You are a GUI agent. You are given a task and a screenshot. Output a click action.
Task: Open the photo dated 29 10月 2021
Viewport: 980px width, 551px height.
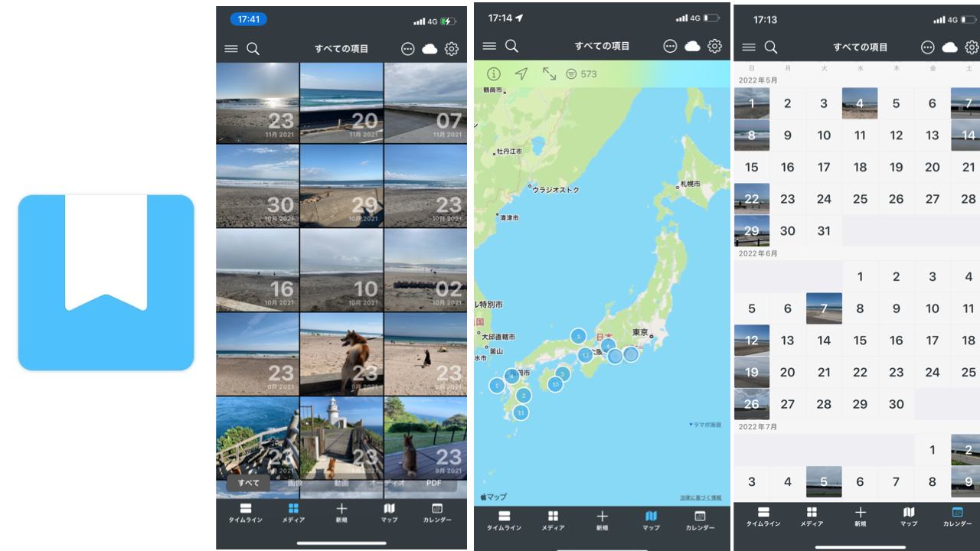pyautogui.click(x=341, y=186)
